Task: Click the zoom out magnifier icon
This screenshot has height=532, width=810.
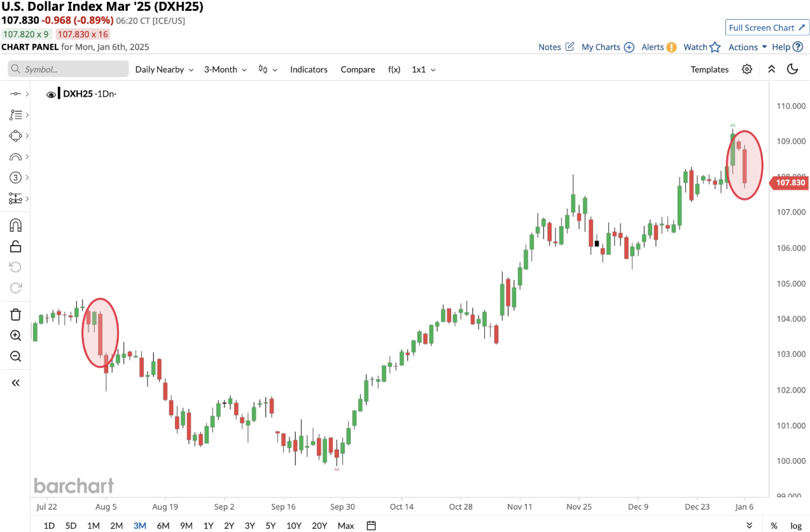Action: [x=16, y=356]
